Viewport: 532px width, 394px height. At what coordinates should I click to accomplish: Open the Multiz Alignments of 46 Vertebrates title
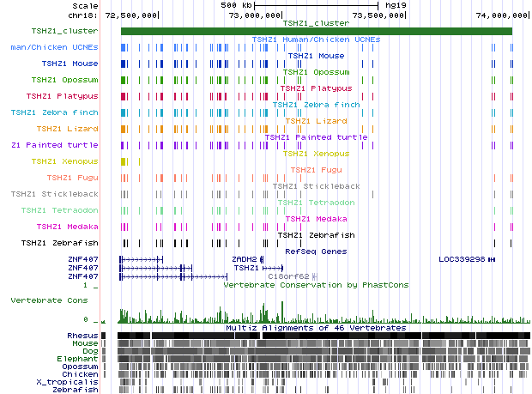coord(316,327)
